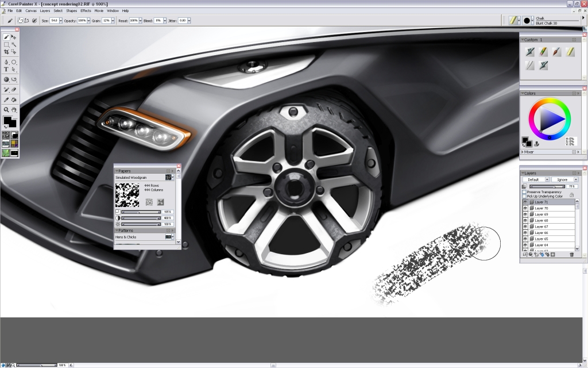This screenshot has width=588, height=368.
Task: Click the Delete Layer trash icon
Action: pyautogui.click(x=571, y=254)
